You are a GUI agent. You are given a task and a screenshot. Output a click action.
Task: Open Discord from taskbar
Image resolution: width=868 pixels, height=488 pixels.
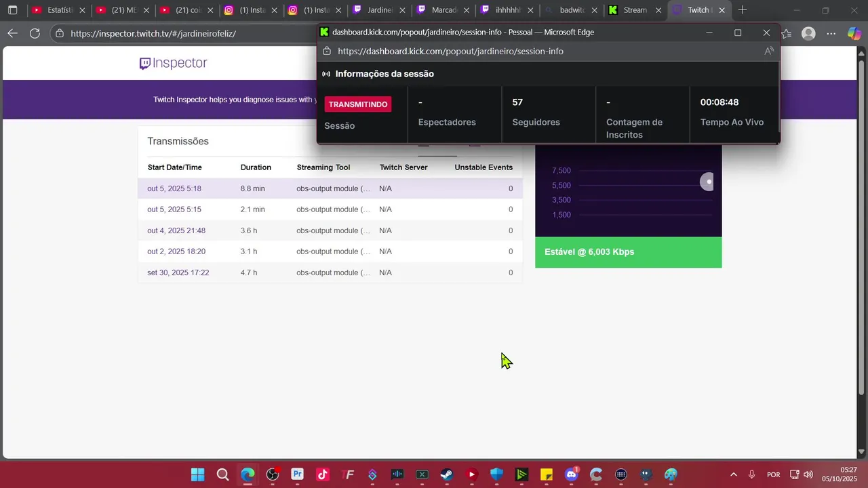pos(572,474)
